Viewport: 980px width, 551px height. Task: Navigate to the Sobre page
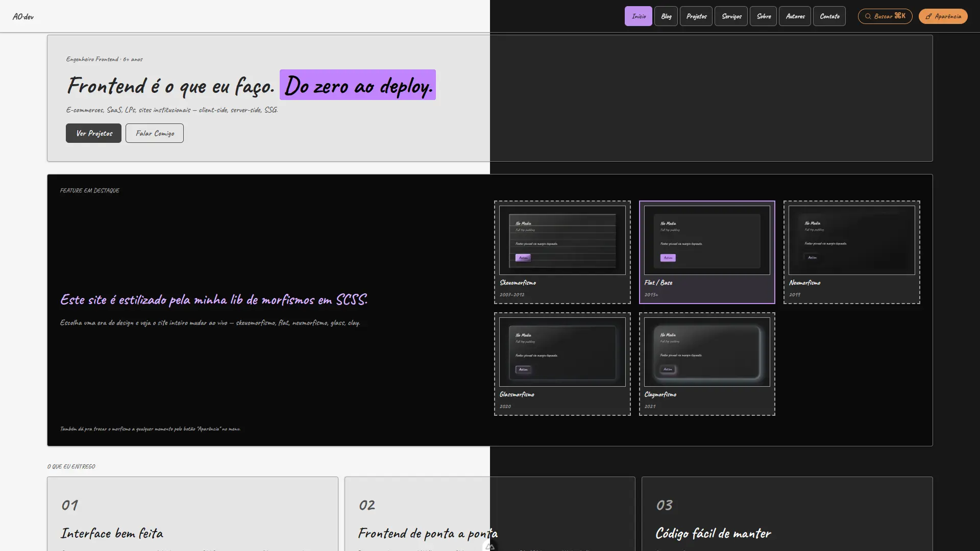click(764, 16)
